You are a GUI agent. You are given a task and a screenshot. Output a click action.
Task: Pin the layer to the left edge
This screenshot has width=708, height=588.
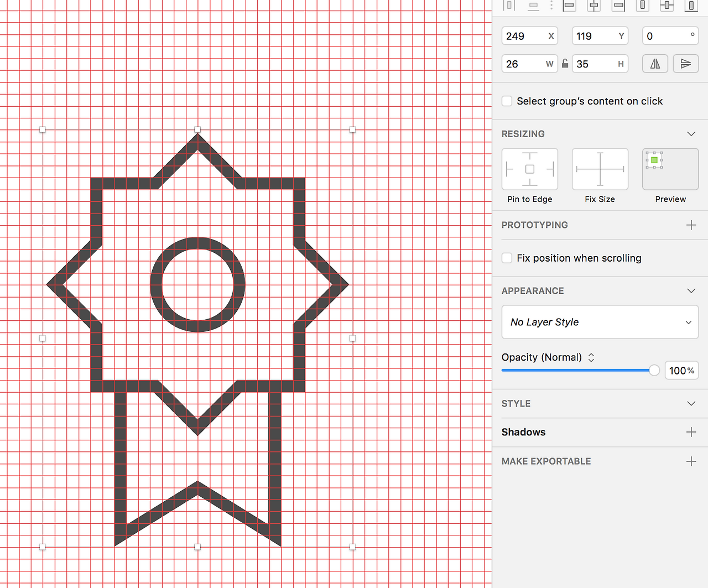point(509,169)
